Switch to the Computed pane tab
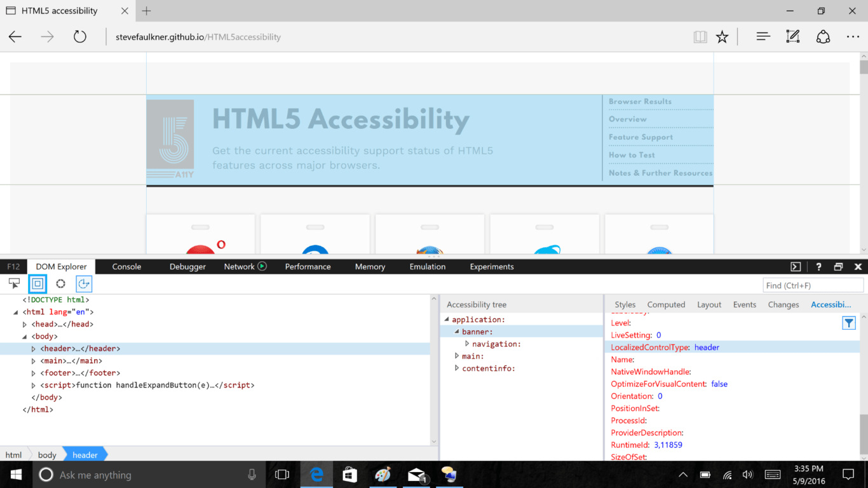 [x=666, y=304]
